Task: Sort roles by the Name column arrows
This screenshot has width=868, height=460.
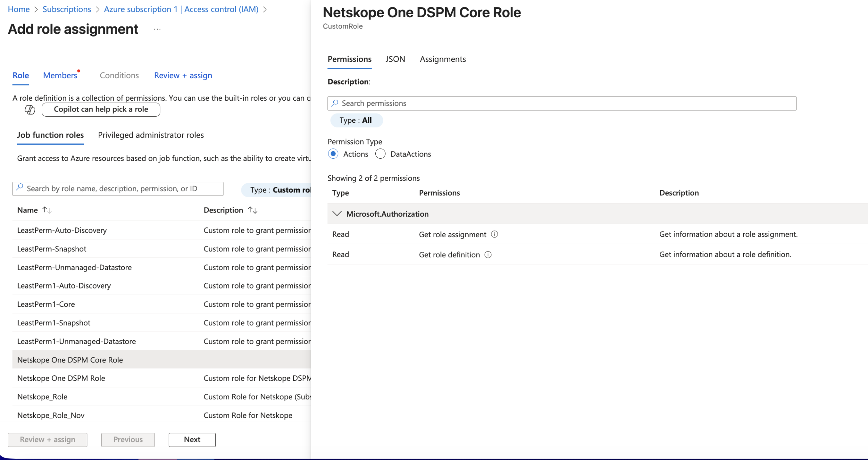Action: point(47,210)
